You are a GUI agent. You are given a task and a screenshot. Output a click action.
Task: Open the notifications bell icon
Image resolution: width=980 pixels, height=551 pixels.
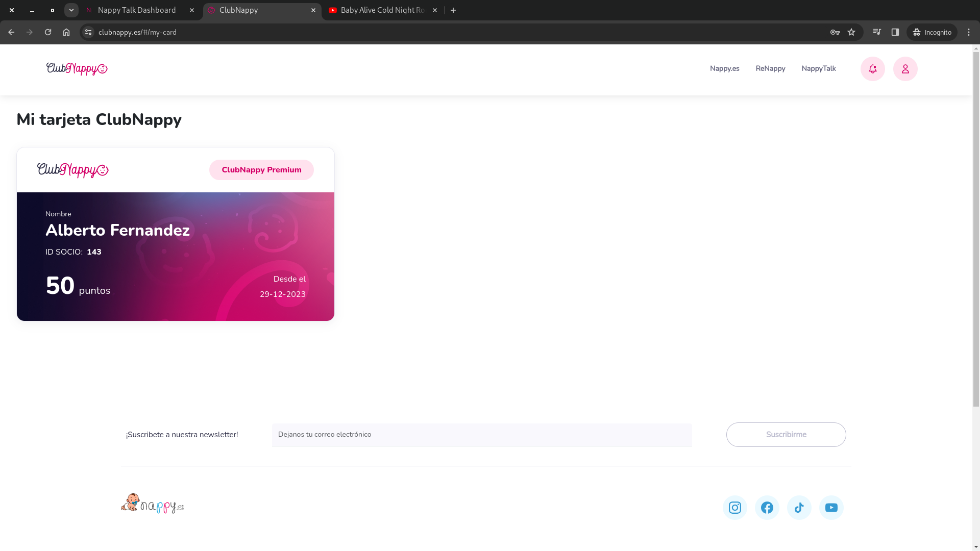[x=872, y=69]
